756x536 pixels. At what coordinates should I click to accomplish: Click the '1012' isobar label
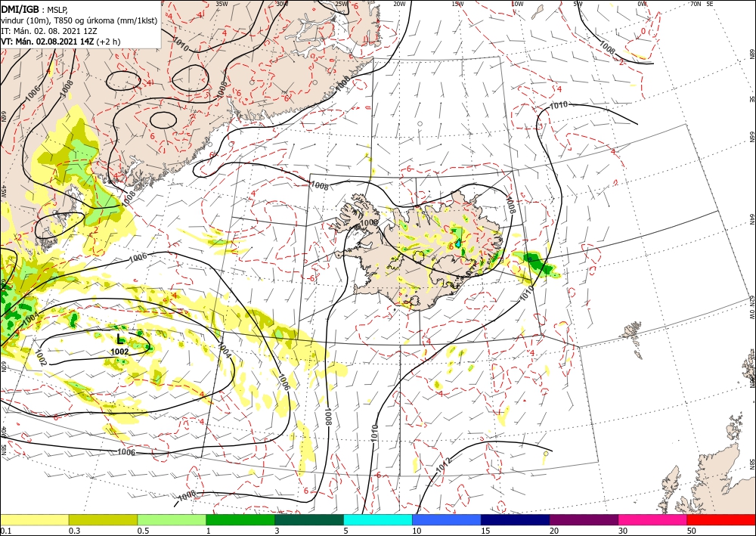444,465
